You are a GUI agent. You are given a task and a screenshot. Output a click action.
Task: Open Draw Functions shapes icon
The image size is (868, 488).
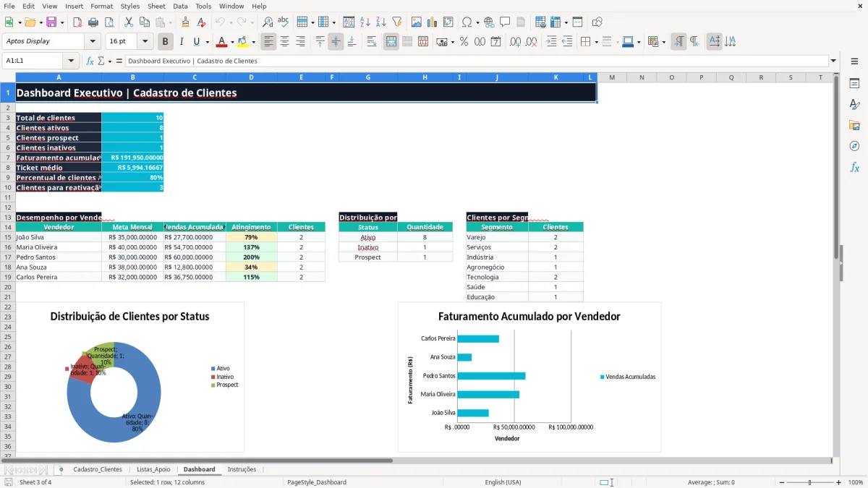(x=597, y=22)
